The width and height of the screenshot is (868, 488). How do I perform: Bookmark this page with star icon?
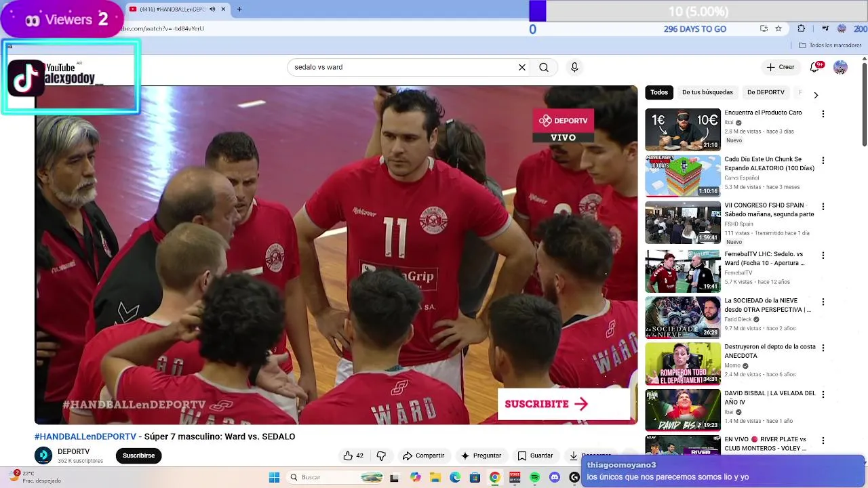click(778, 28)
